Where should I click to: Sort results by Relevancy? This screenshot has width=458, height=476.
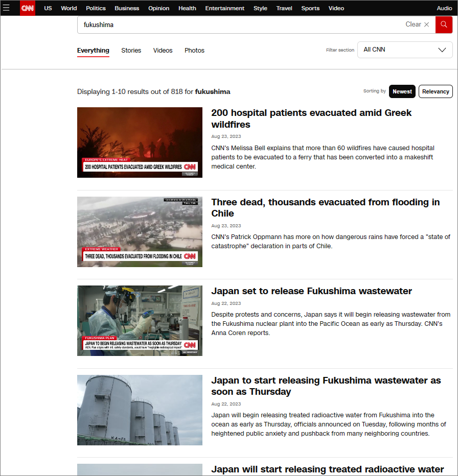pos(436,91)
